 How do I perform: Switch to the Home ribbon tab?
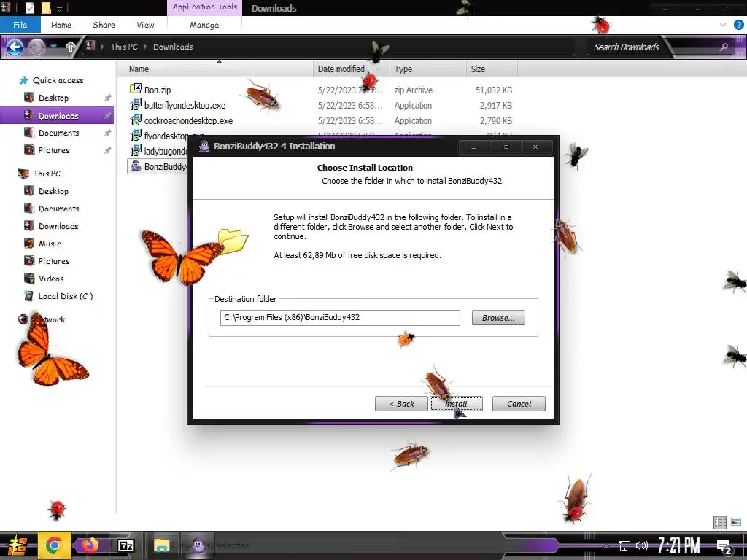[61, 25]
